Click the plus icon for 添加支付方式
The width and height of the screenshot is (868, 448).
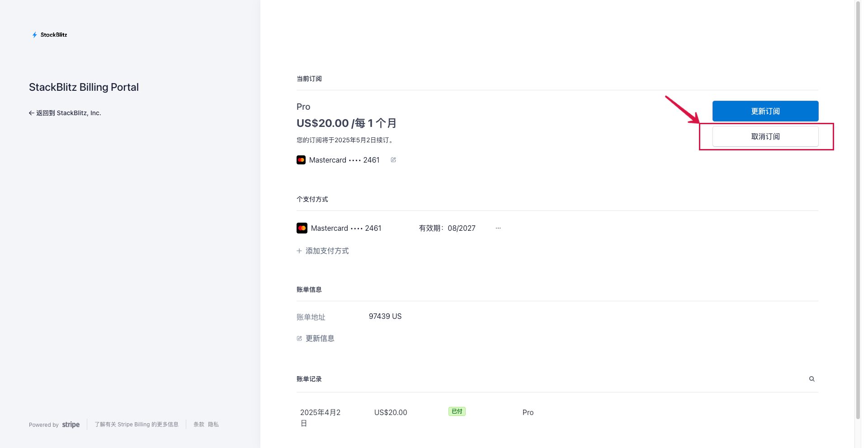299,251
